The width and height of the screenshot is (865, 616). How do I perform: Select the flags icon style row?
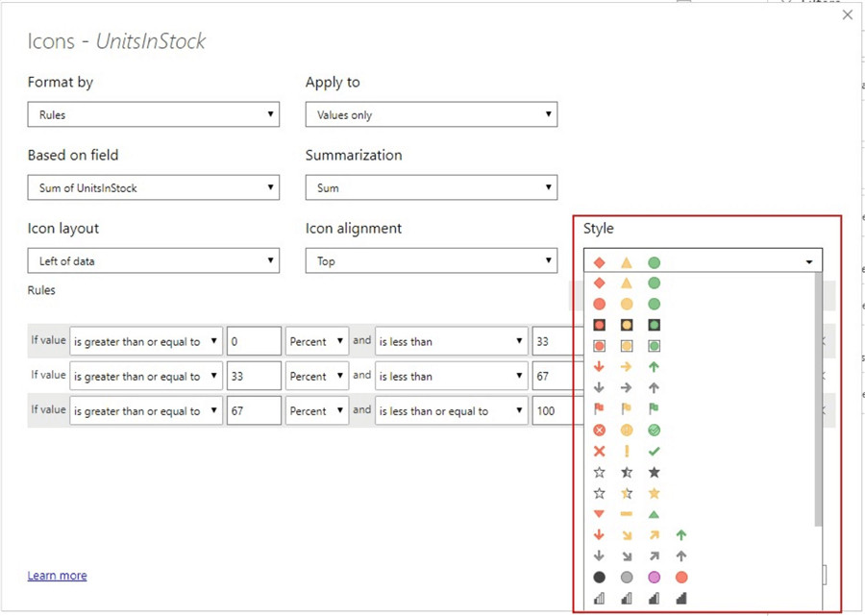627,409
